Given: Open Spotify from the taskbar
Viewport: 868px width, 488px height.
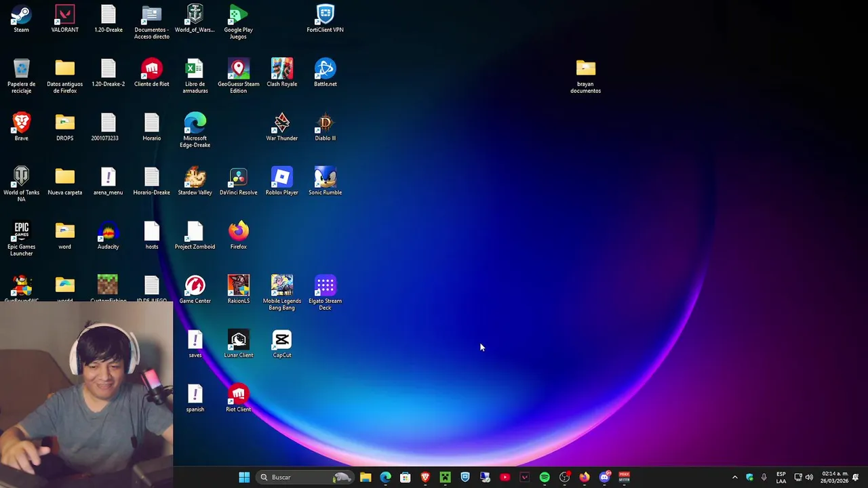Looking at the screenshot, I should (x=545, y=477).
